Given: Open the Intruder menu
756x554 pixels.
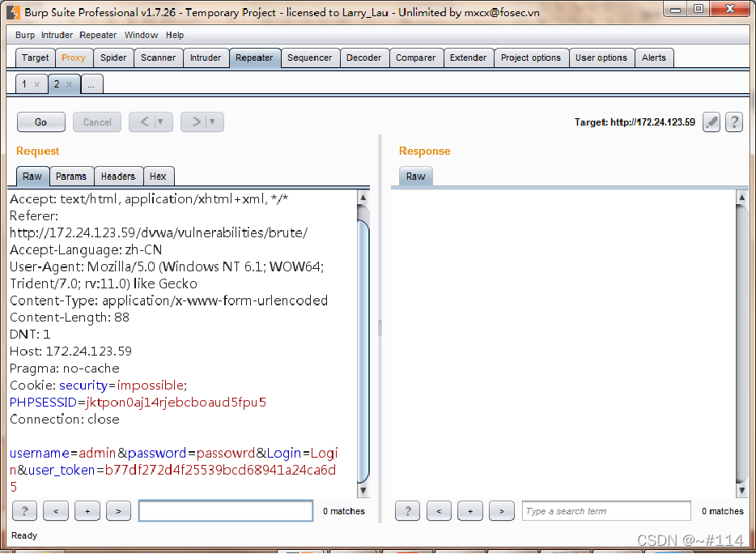Looking at the screenshot, I should coord(57,35).
